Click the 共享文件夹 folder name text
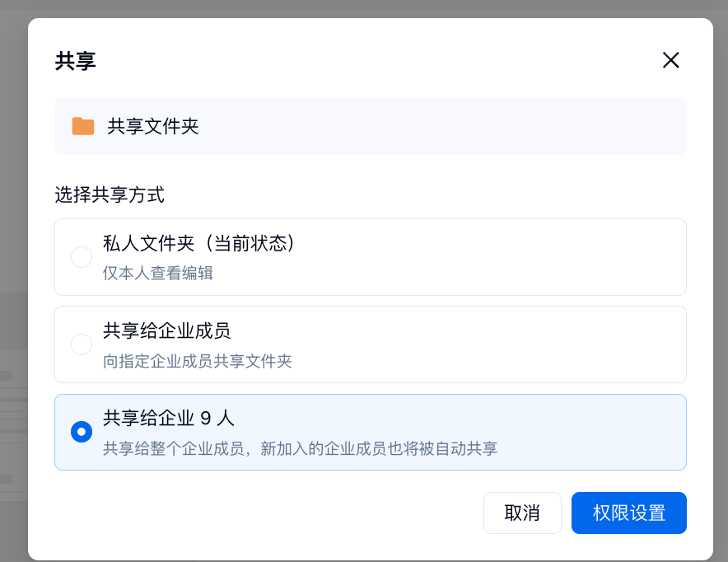Viewport: 728px width, 562px height. (x=153, y=126)
